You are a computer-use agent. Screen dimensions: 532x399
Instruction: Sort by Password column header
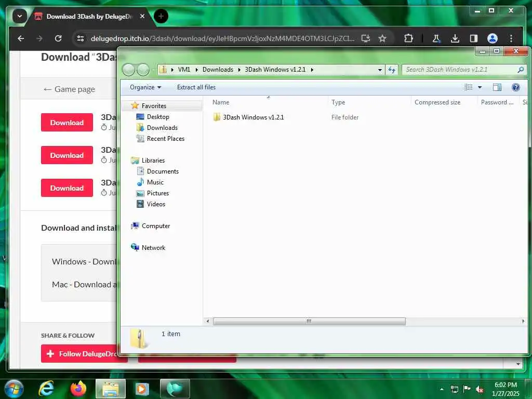pos(498,102)
